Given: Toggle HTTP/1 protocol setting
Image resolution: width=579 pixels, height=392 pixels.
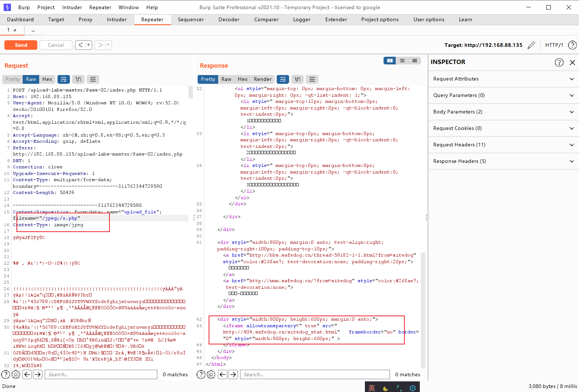Looking at the screenshot, I should click(554, 45).
